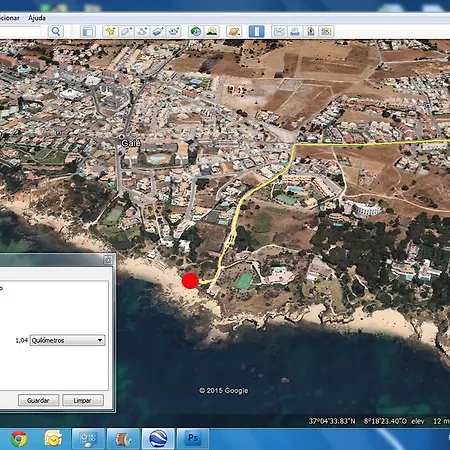450x450 pixels.
Task: Toggle the ruler tool
Action: click(x=256, y=32)
